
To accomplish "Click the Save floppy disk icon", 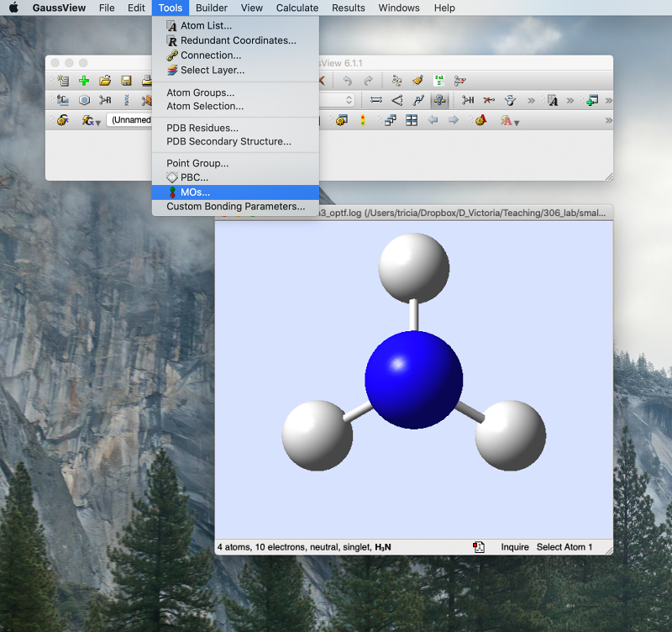I will click(x=126, y=81).
